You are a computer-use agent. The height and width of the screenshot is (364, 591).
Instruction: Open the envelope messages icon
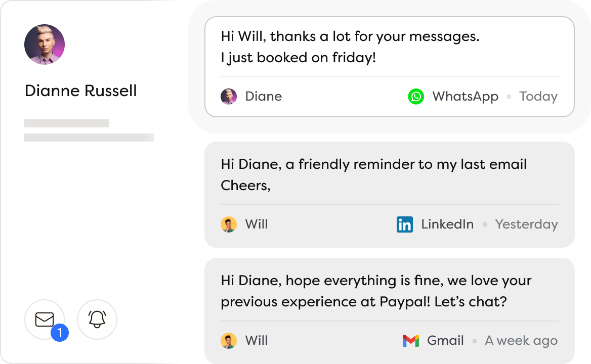click(45, 320)
